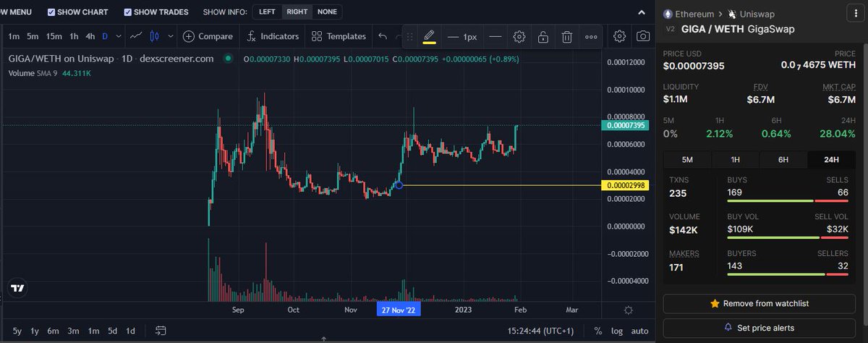Image resolution: width=868 pixels, height=343 pixels.
Task: Delete the selected drawing with trash icon
Action: (568, 36)
